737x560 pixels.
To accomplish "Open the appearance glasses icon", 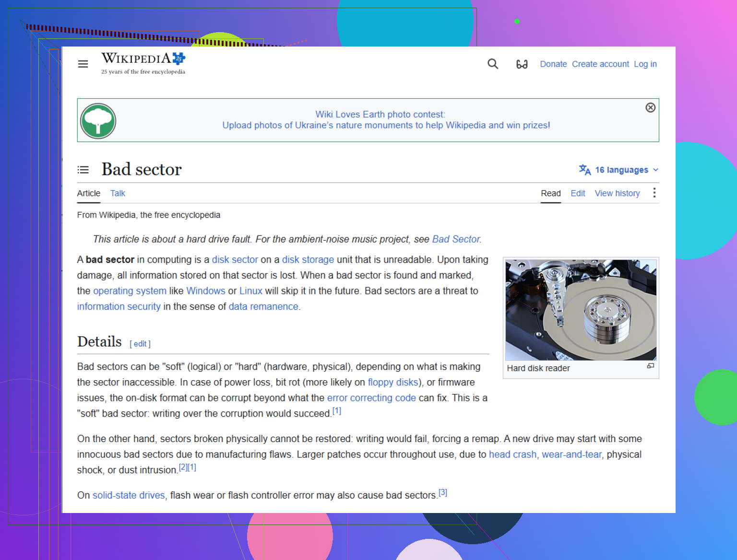I will tap(522, 64).
